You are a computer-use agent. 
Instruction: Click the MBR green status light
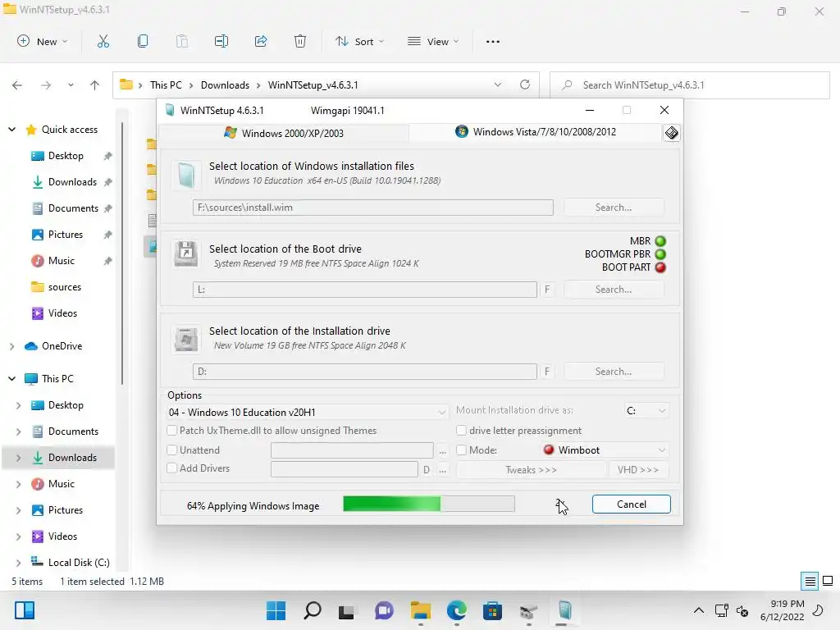click(660, 241)
